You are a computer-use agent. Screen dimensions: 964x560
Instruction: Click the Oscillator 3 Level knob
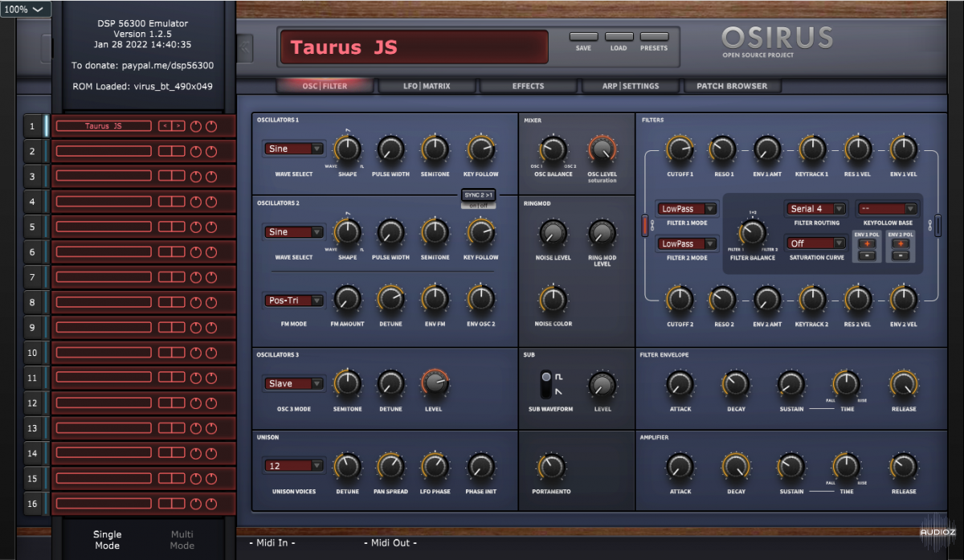435,383
